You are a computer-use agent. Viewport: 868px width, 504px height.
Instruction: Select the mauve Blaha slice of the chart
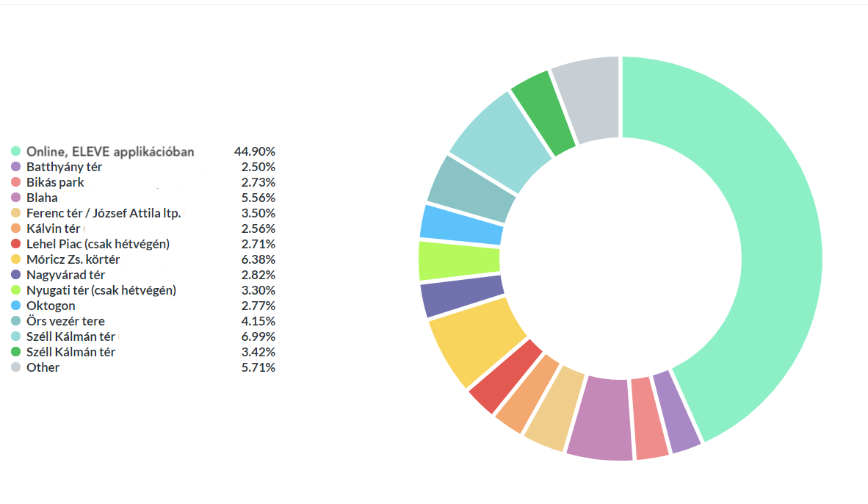(600, 417)
